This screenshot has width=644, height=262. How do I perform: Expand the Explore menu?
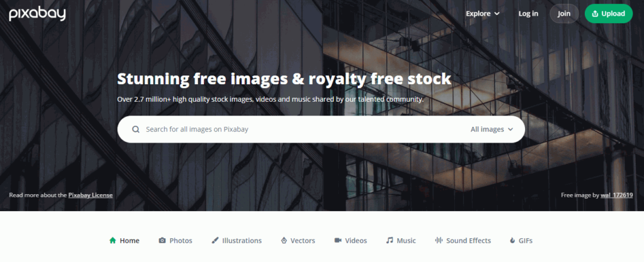tap(482, 14)
